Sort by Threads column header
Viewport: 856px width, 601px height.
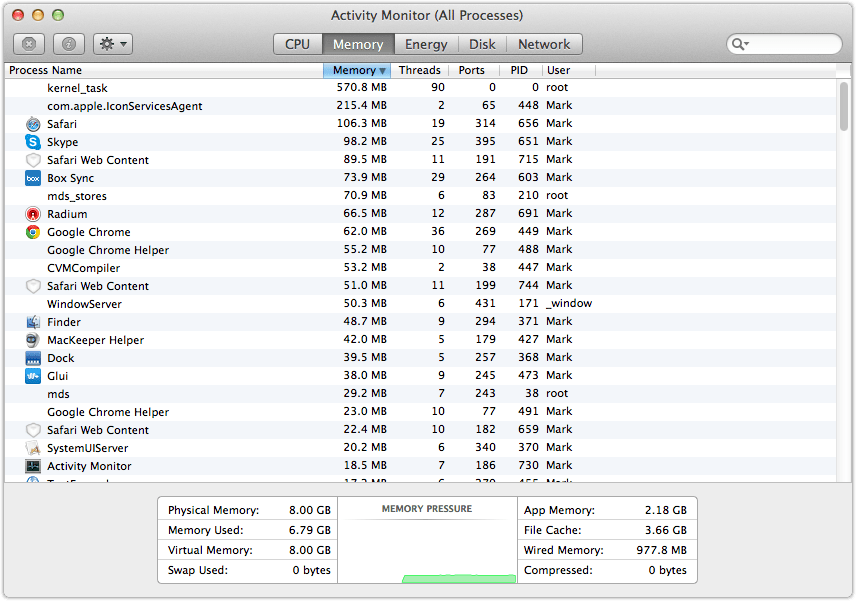click(x=419, y=70)
